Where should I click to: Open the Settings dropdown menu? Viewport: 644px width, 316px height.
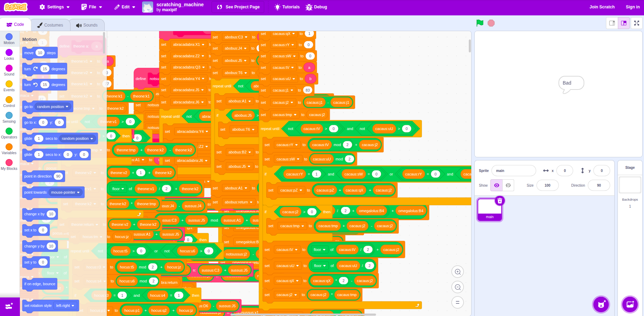pos(54,7)
